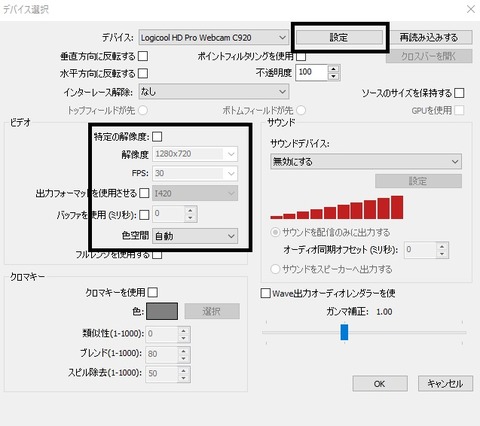Open the FPS dropdown showing 30
Viewport: 480px width, 426px height.
pyautogui.click(x=195, y=173)
